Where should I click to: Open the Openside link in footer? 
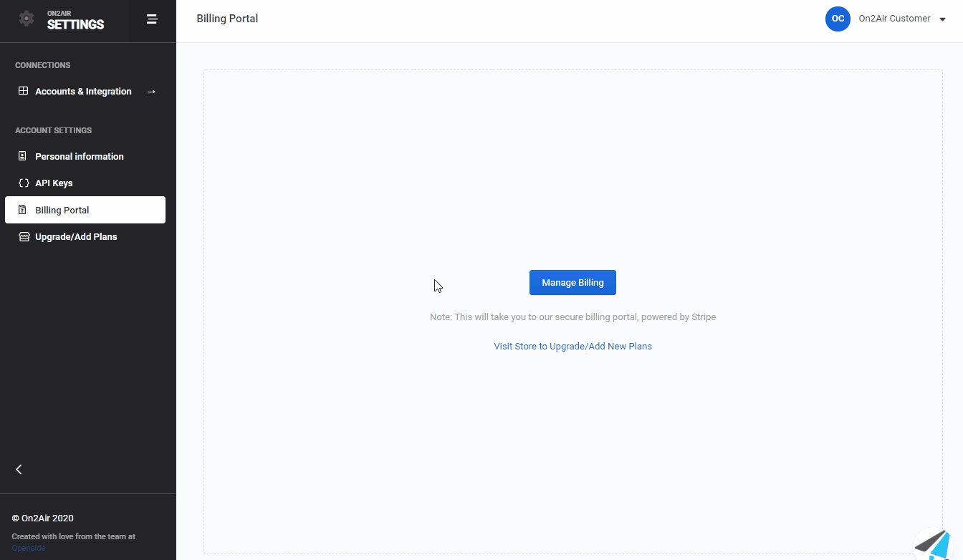coord(29,548)
